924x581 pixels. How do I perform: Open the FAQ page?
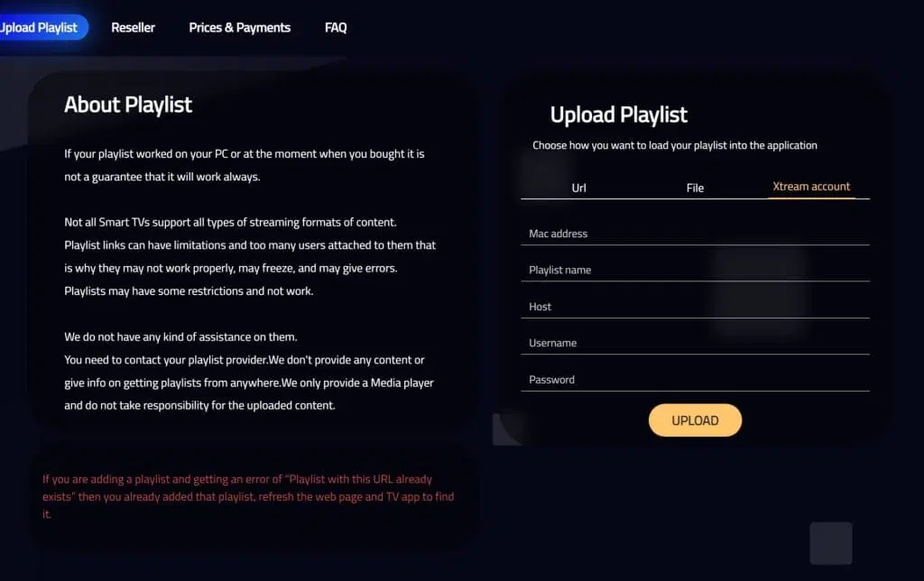click(336, 27)
